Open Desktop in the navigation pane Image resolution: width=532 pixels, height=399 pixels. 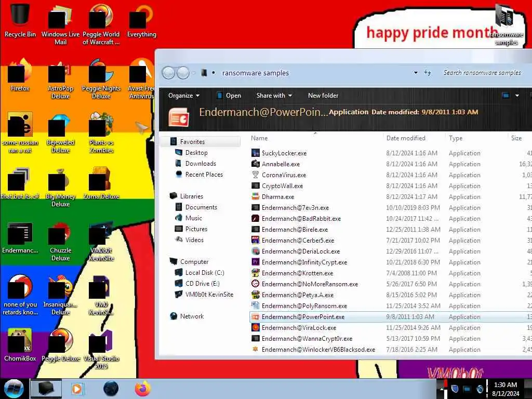pos(196,153)
